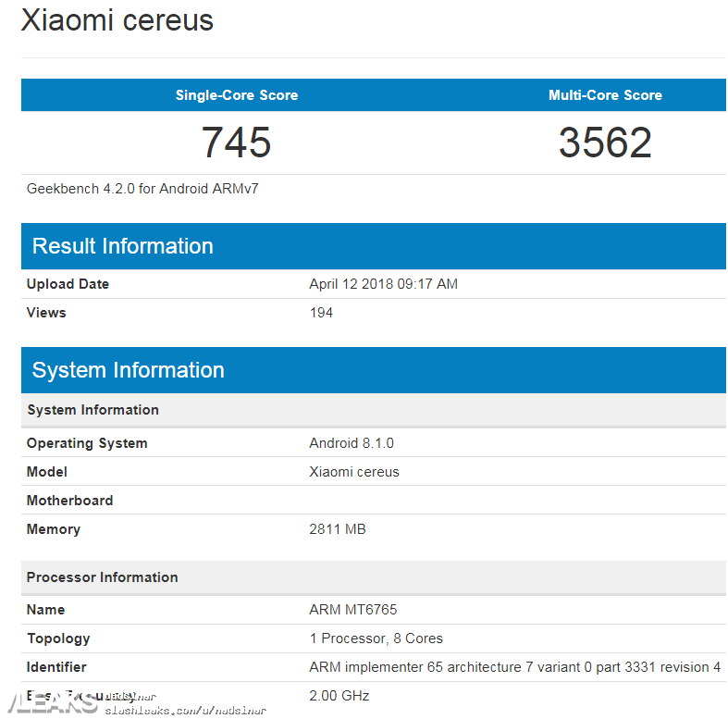Screen dimensions: 728x719
Task: Select the 'ARM implementer 65 architecture' identifier value
Action: point(515,667)
